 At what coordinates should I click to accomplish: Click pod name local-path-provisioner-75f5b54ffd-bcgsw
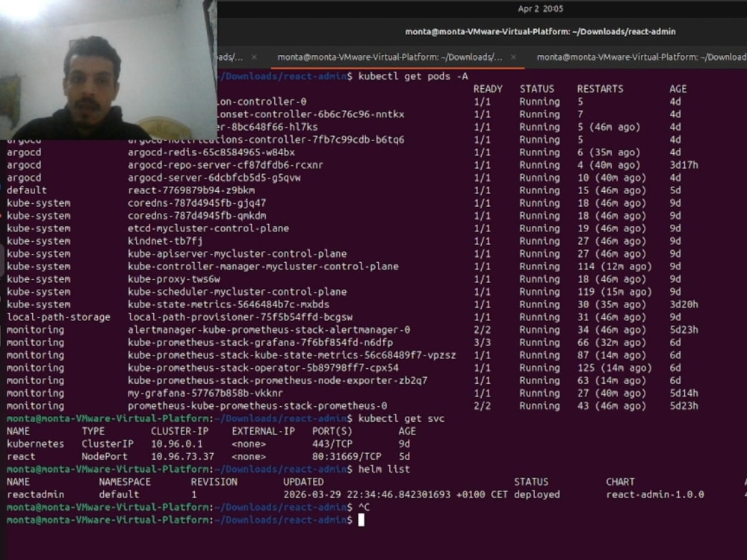[240, 317]
